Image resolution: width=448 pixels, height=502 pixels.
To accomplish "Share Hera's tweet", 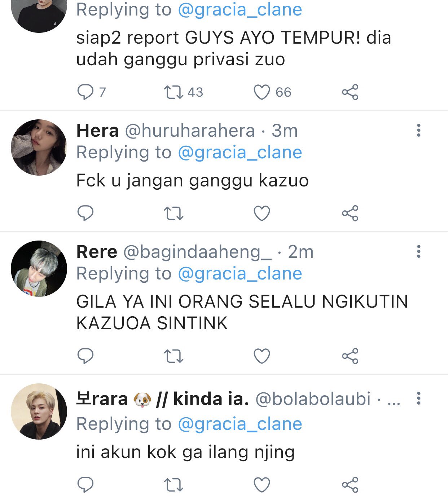I will click(350, 213).
